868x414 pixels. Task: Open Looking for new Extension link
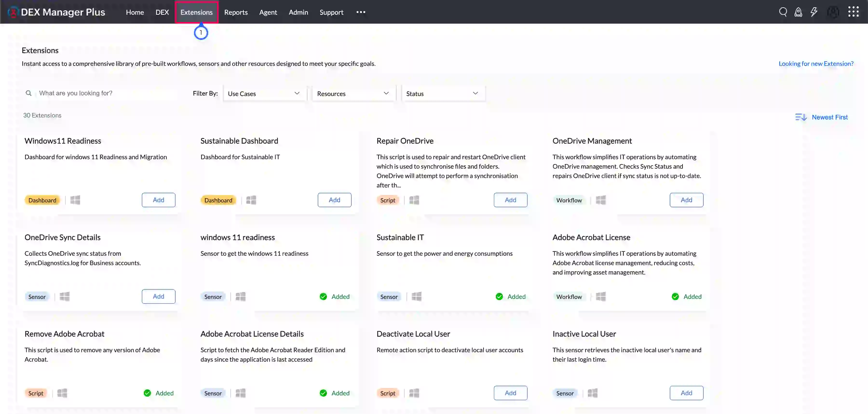pos(816,63)
